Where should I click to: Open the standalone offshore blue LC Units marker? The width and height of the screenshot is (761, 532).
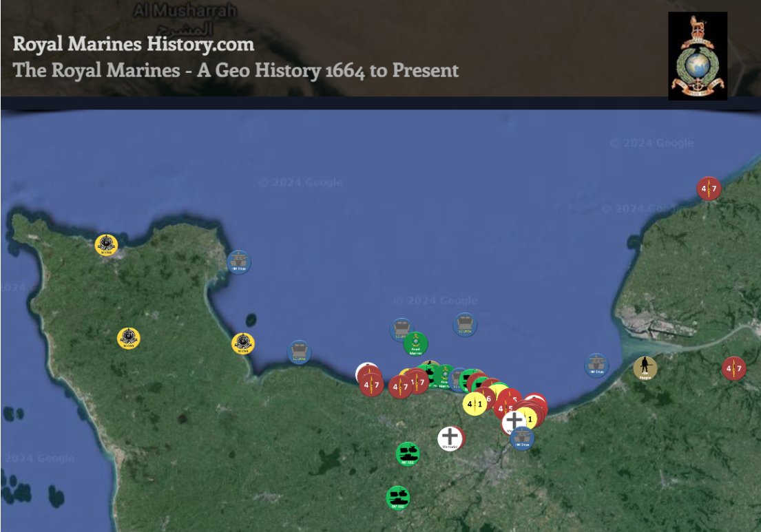coord(465,324)
